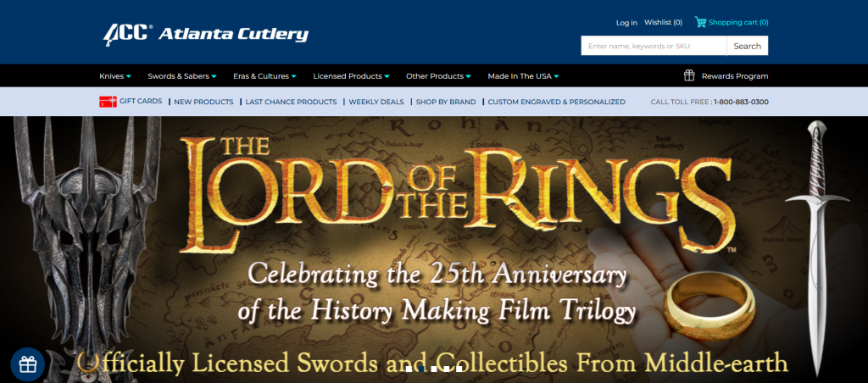Open the floating gift rewards widget
Image resolution: width=868 pixels, height=383 pixels.
[x=28, y=364]
